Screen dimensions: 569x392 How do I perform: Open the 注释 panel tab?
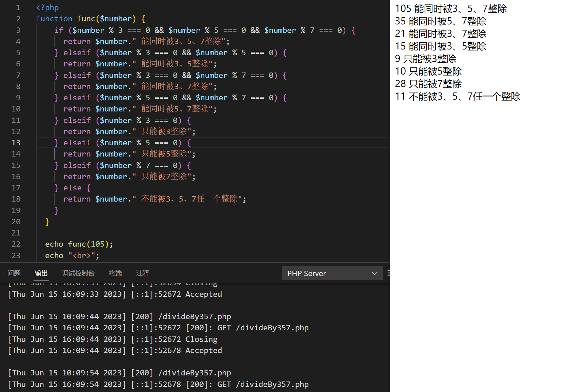click(142, 273)
